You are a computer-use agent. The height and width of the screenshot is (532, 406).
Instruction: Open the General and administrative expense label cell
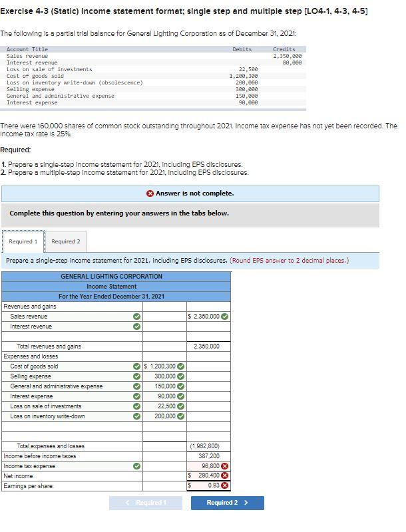point(73,386)
